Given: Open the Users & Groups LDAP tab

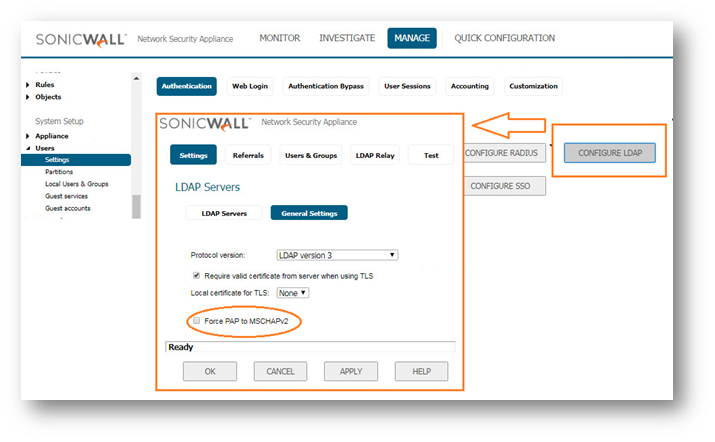Looking at the screenshot, I should click(309, 155).
